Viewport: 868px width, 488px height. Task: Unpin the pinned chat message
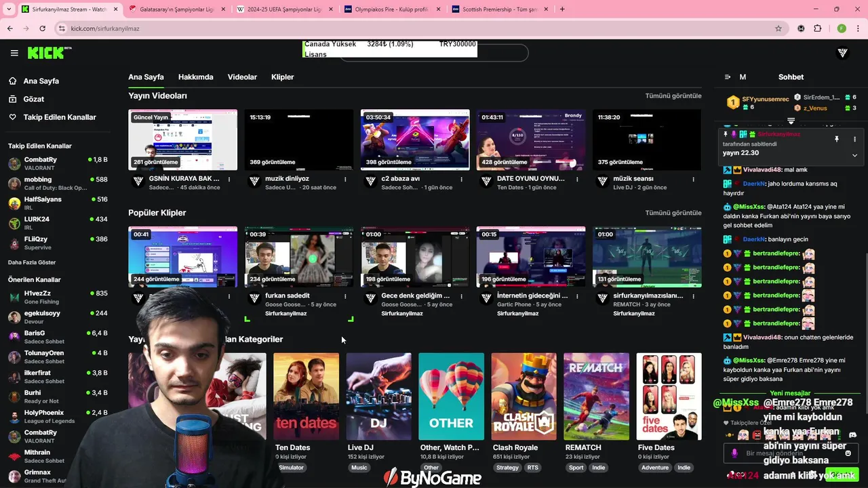(837, 139)
